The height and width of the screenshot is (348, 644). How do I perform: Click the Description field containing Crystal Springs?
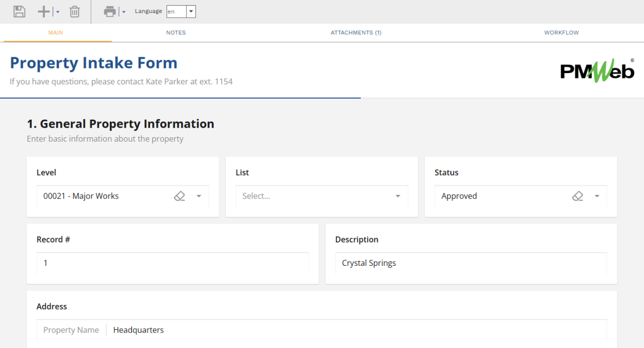click(471, 263)
